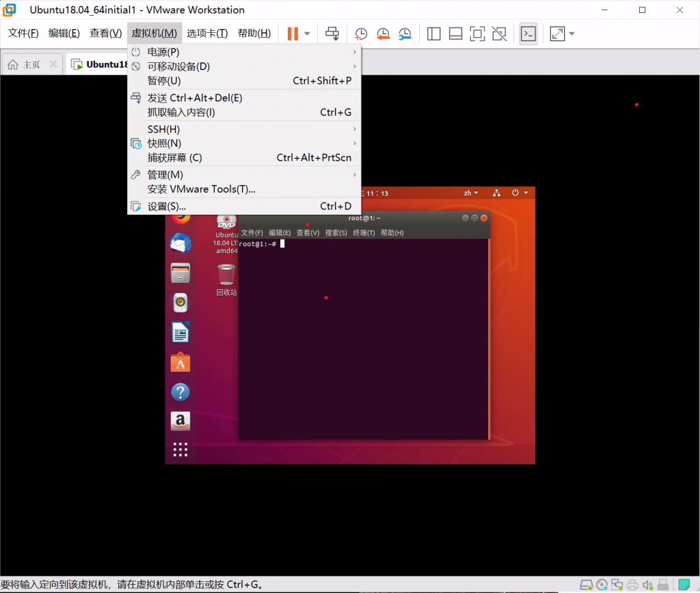Open the 选项卡(T) menu in menu bar
This screenshot has height=593, width=700.
tap(207, 34)
